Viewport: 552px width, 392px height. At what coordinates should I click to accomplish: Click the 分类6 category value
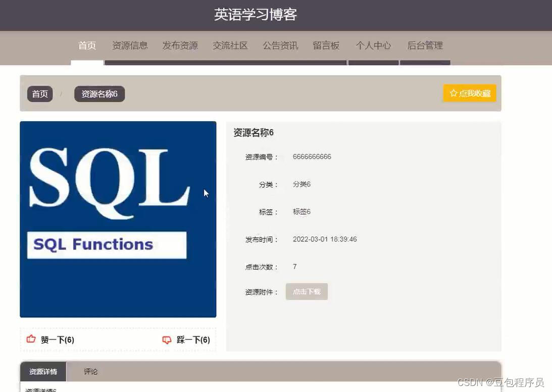pos(301,184)
